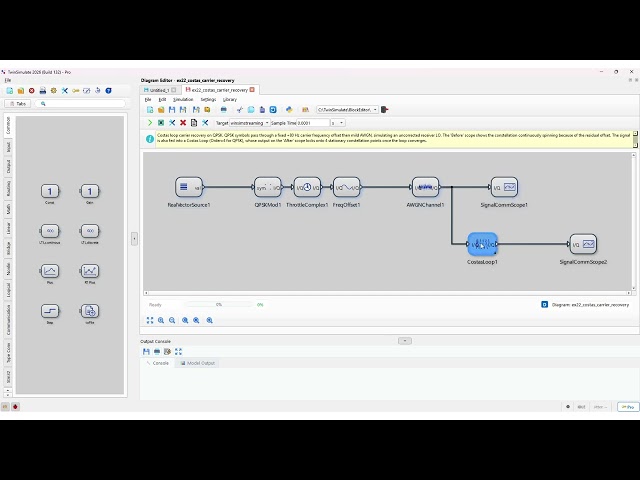The image size is (640, 480).
Task: Click the Sample Time input field
Action: click(313, 123)
